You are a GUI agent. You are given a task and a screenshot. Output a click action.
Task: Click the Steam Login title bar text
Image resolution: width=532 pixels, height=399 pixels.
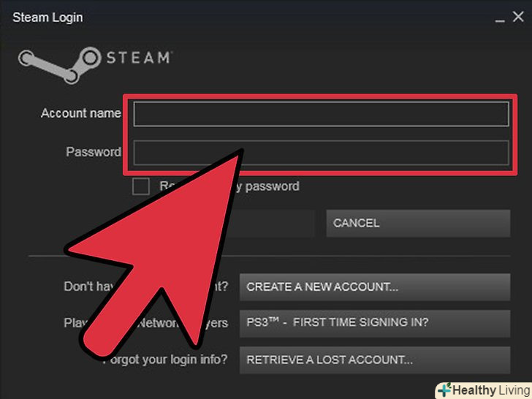(47, 18)
